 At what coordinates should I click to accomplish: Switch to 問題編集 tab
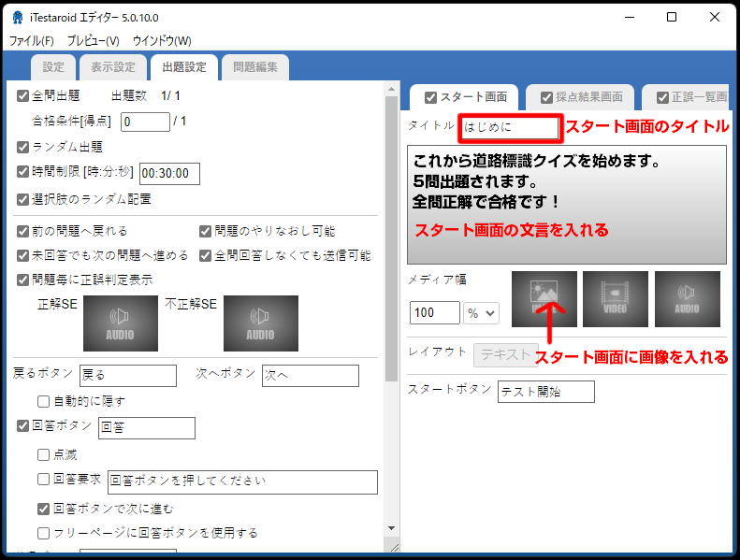tap(255, 67)
